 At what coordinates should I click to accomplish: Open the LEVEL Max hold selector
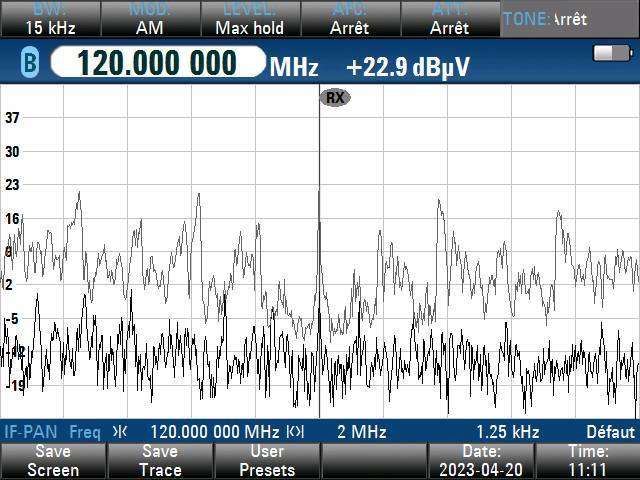(x=249, y=19)
